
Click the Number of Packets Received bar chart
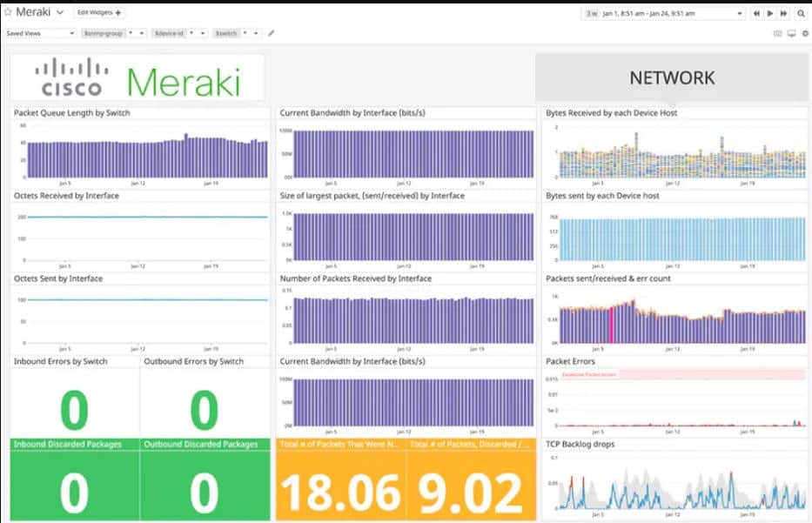click(x=413, y=320)
